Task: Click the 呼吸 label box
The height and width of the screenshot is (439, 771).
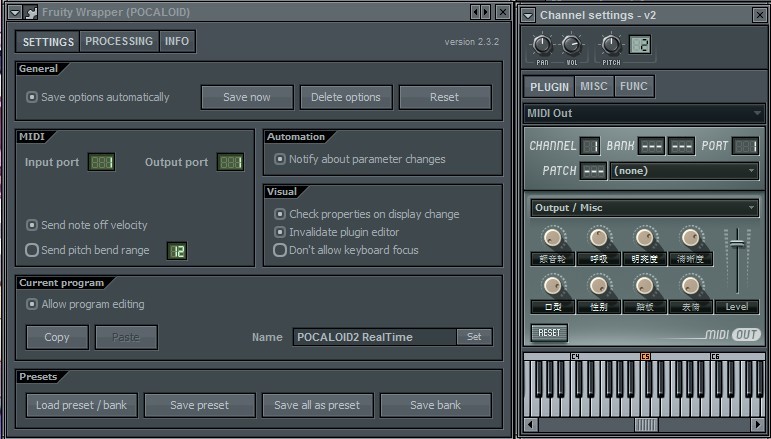Action: click(x=598, y=259)
